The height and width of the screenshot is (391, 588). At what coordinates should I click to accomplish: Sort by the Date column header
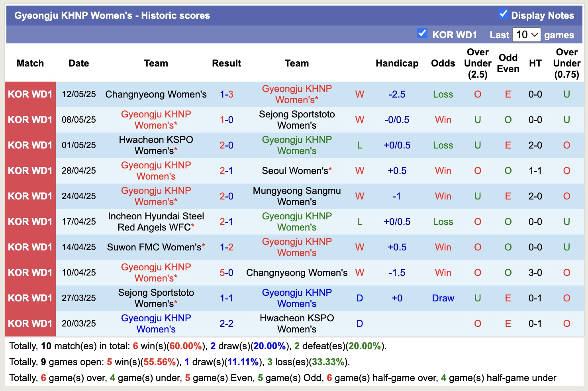[x=78, y=63]
